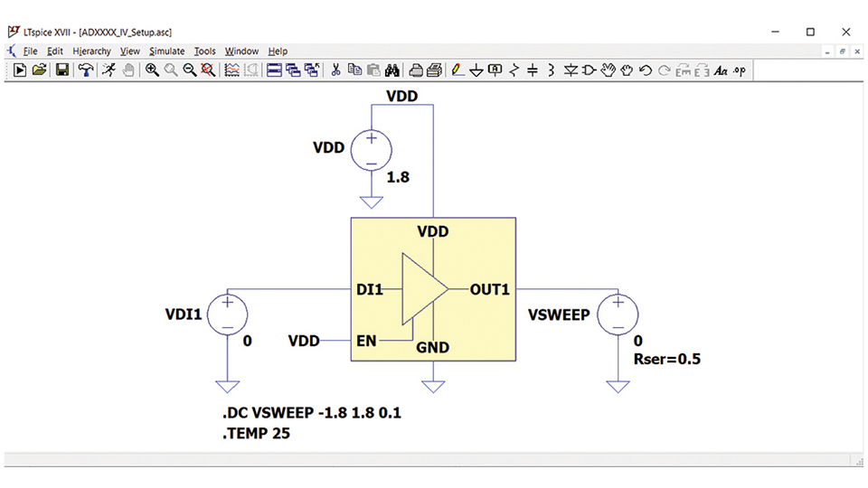Screen dimensions: 868x488
Task: Open the Window menu
Action: click(241, 51)
